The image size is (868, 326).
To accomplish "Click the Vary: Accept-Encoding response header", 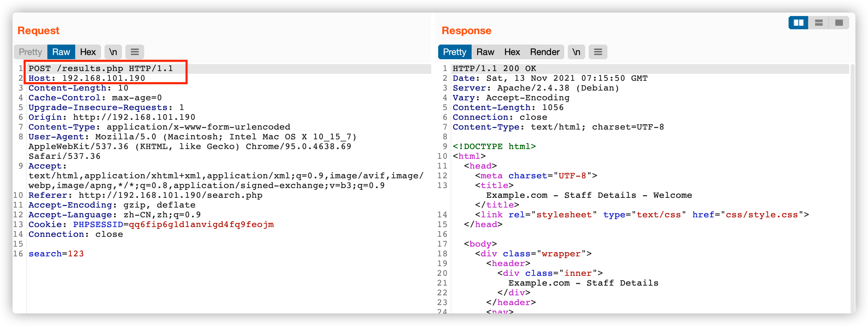I will (511, 98).
